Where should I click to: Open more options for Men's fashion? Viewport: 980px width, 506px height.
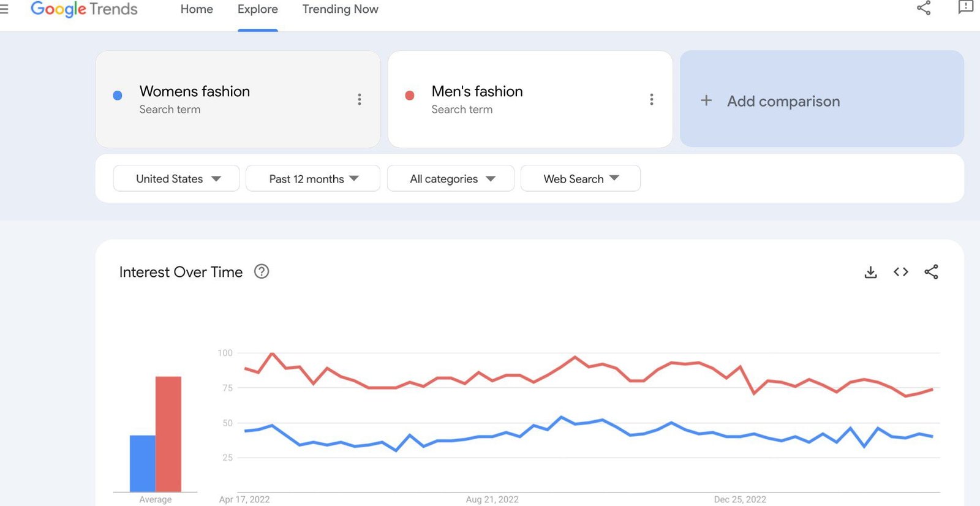click(652, 99)
